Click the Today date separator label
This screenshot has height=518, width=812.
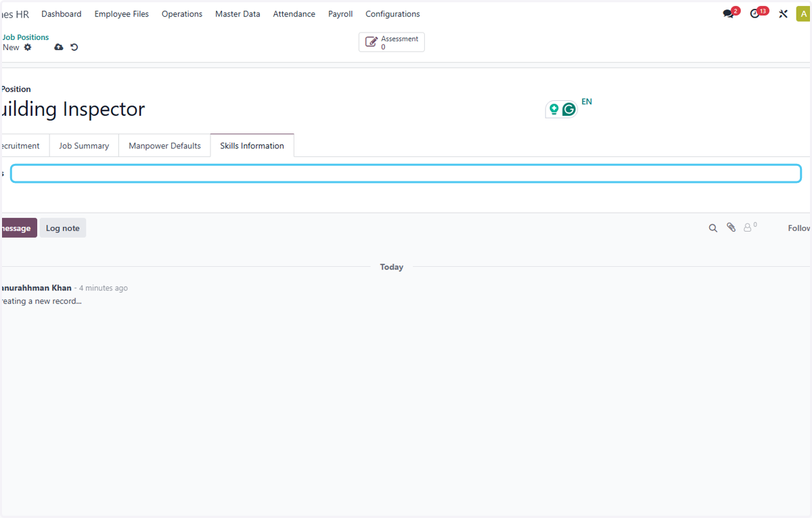pos(392,267)
